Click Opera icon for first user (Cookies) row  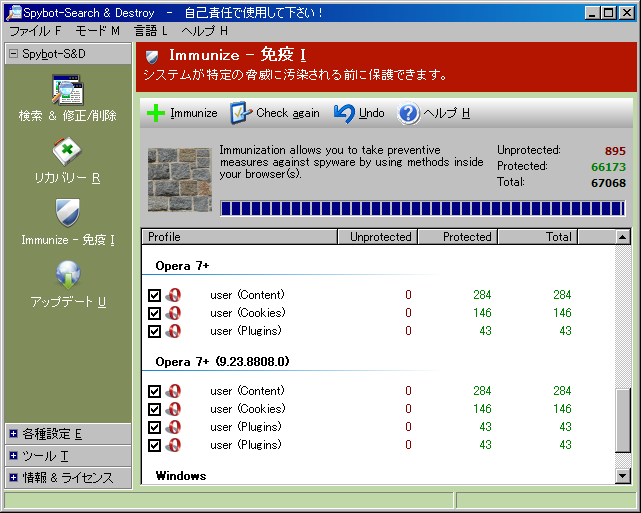[173, 313]
